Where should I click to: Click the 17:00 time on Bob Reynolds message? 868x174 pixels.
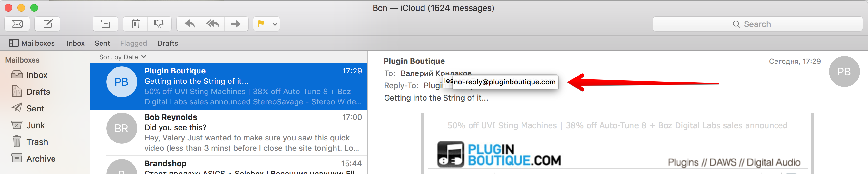352,117
